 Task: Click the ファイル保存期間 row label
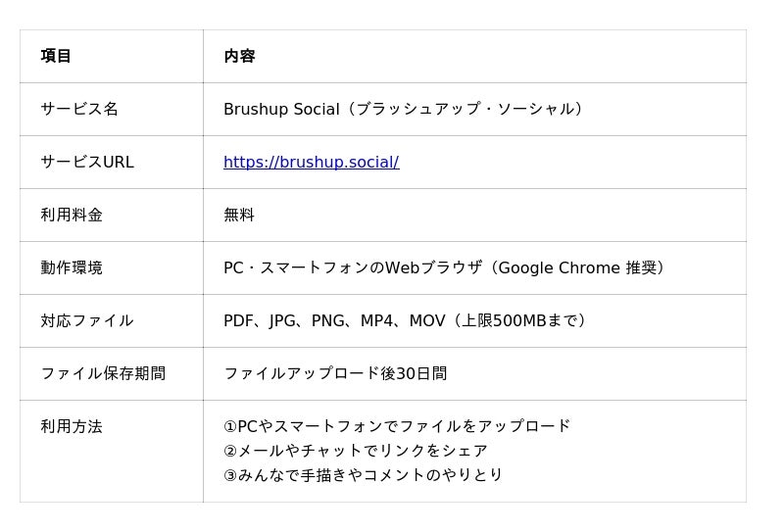(x=103, y=373)
